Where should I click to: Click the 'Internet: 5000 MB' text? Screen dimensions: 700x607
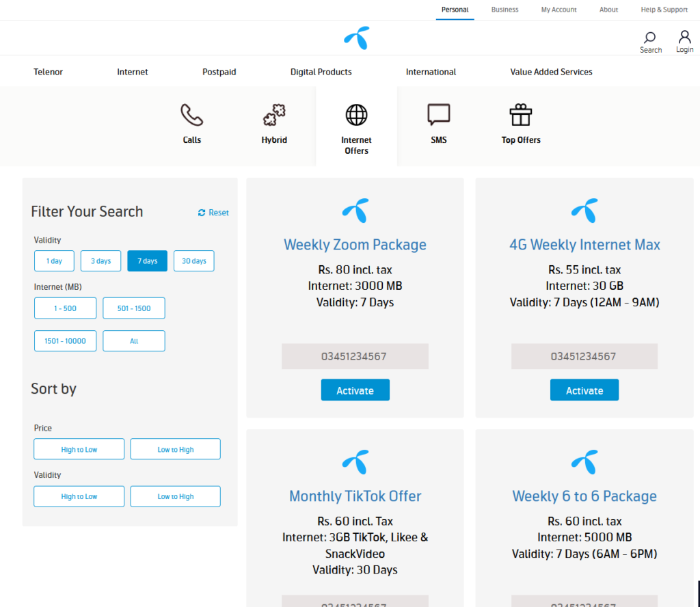pyautogui.click(x=584, y=537)
